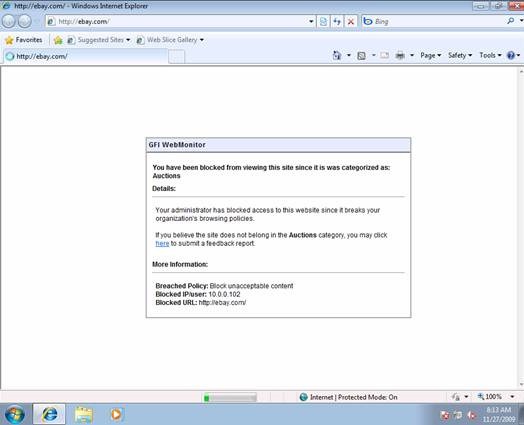Click the red shield tray icon
Viewport: 524px width, 425px height.
click(445, 415)
